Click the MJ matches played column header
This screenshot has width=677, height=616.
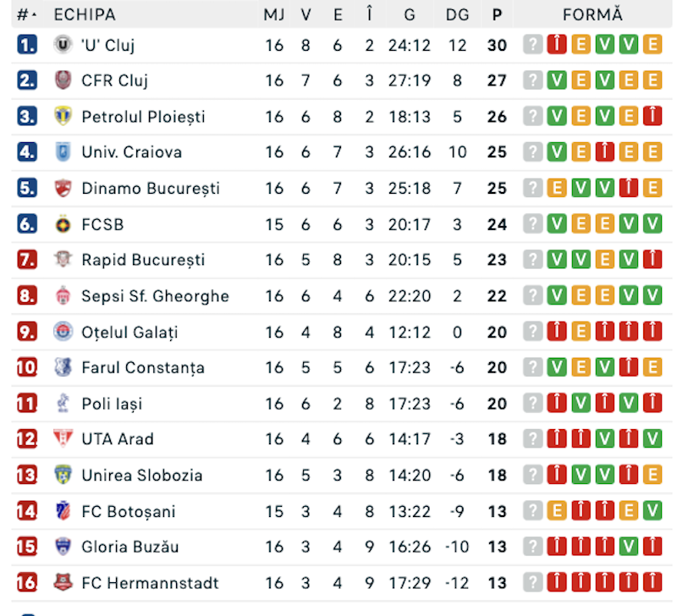coord(274,15)
